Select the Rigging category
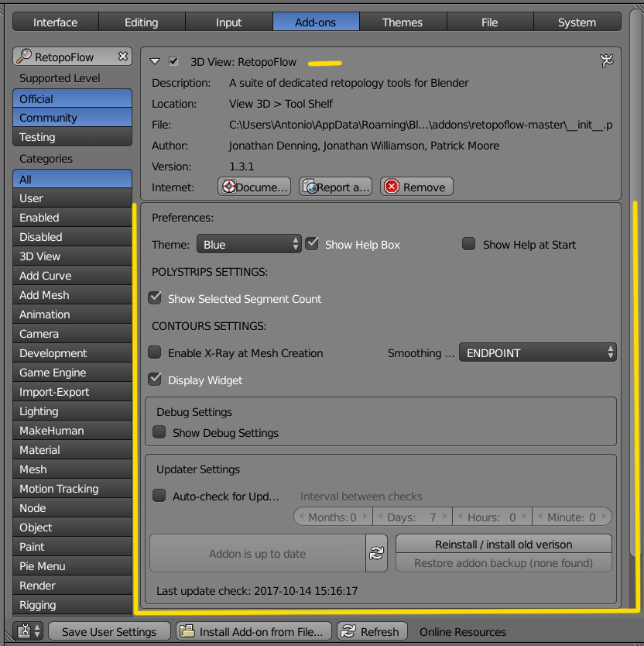This screenshot has height=646, width=644. (72, 605)
